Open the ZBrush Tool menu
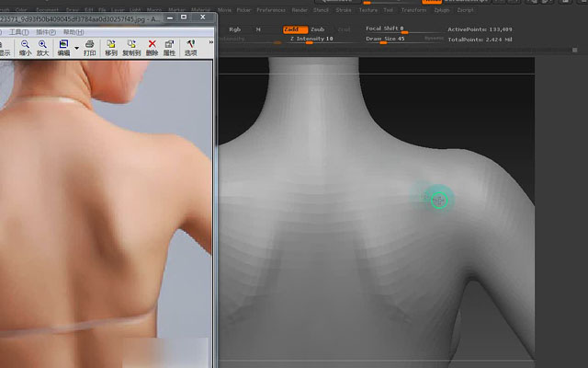 tap(389, 10)
